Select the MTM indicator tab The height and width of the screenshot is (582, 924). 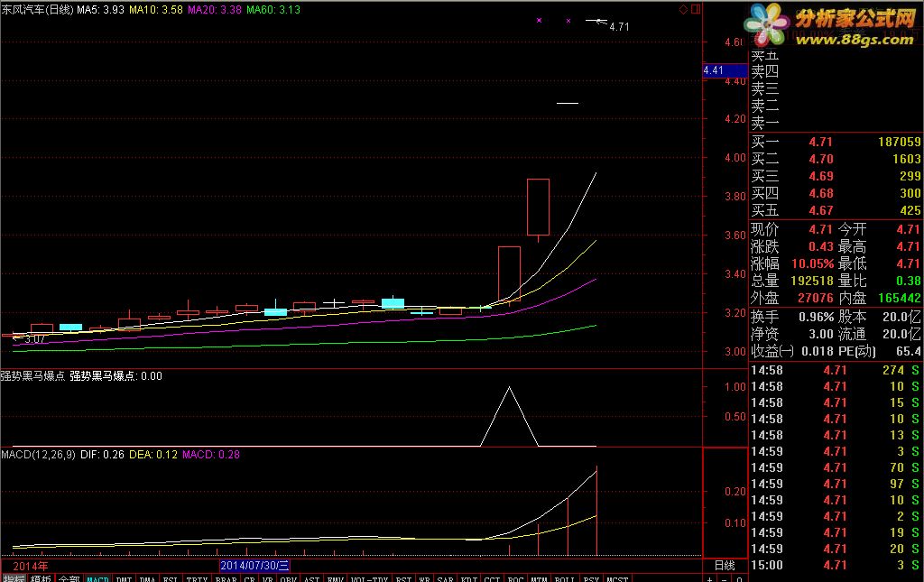(539, 579)
